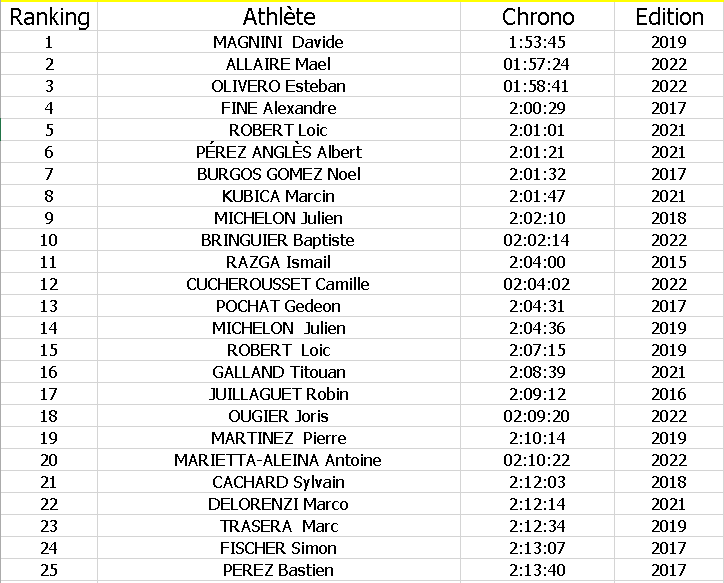Image resolution: width=724 pixels, height=583 pixels.
Task: Click the KUBICA Marcin cell
Action: pos(279,196)
